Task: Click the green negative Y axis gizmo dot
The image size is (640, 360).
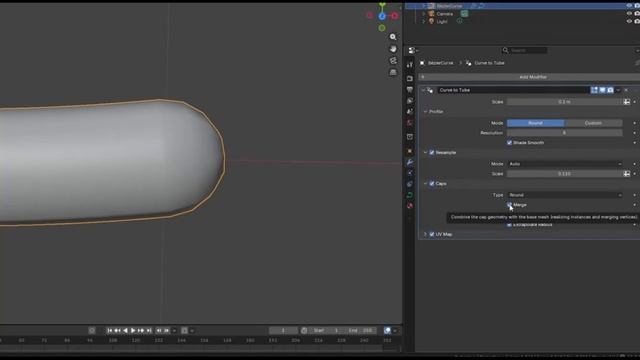Action: pyautogui.click(x=382, y=28)
